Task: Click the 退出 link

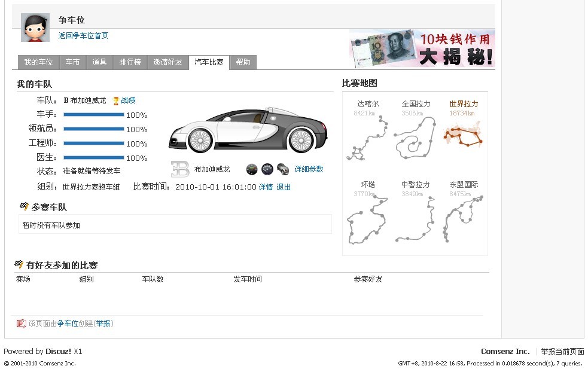Action: click(284, 187)
